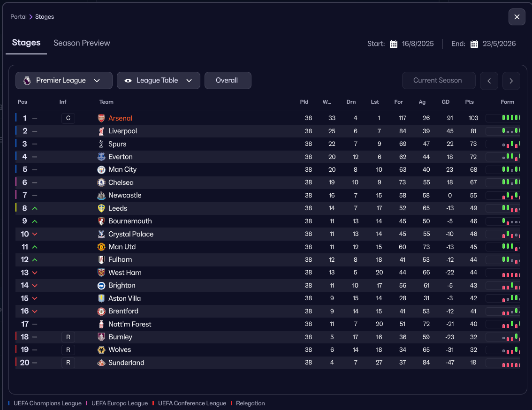Sort table by Pts column header
Image resolution: width=532 pixels, height=410 pixels.
[x=469, y=102]
